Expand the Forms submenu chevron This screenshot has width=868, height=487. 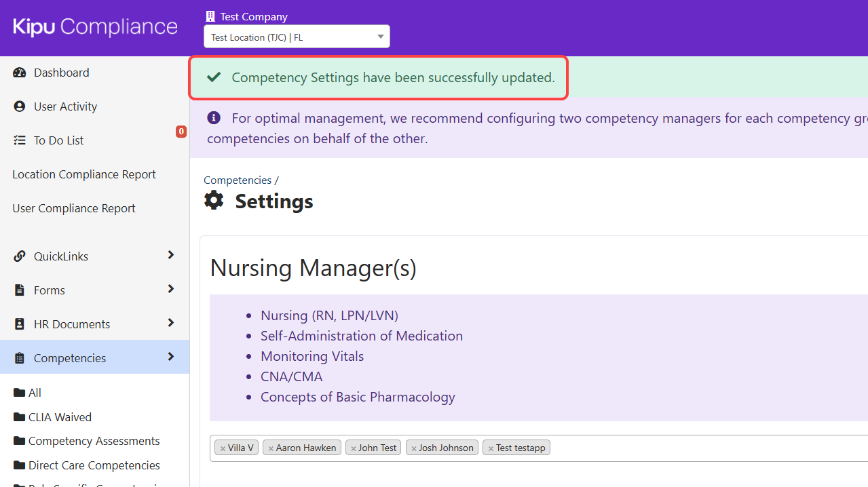pyautogui.click(x=170, y=289)
